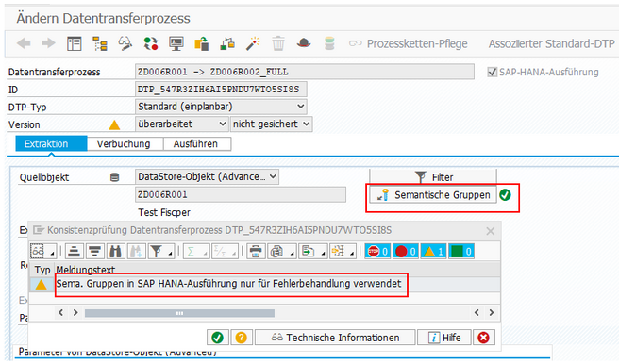This screenshot has width=619, height=364.
Task: Toggle SAP-HANA-Ausführung checkbox
Action: 492,73
